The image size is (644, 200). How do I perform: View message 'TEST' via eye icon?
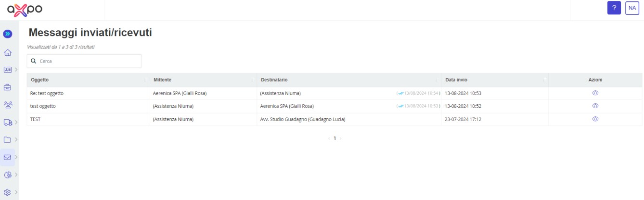tap(595, 119)
